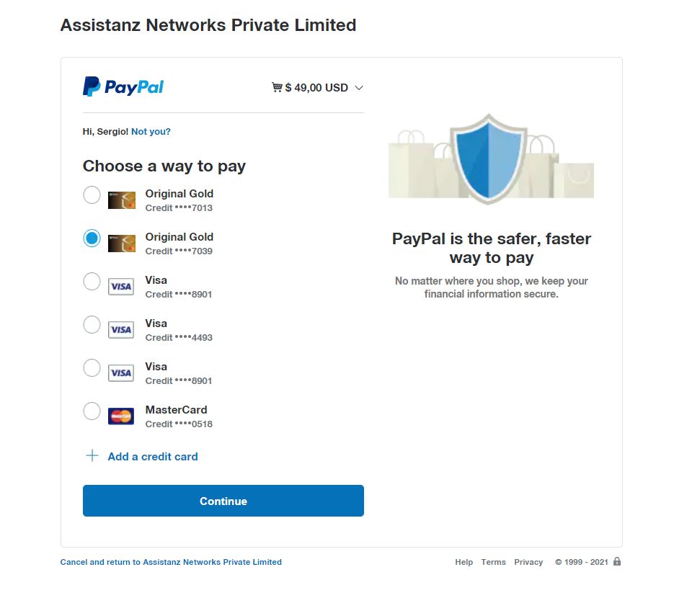Viewport: 687px width, 616px height.
Task: Click the Original Gold card image ending 7039
Action: tap(121, 244)
